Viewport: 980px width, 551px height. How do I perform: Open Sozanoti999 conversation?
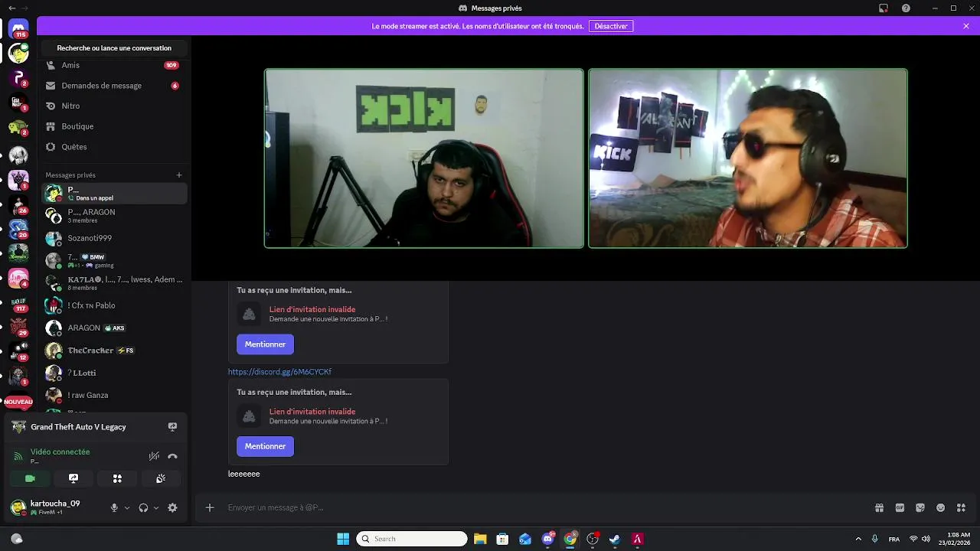[113, 238]
